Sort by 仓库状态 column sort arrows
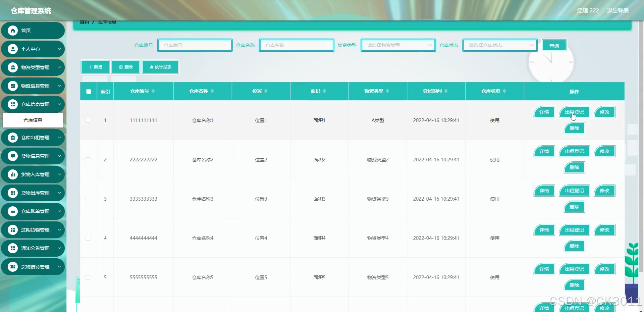 [x=504, y=91]
